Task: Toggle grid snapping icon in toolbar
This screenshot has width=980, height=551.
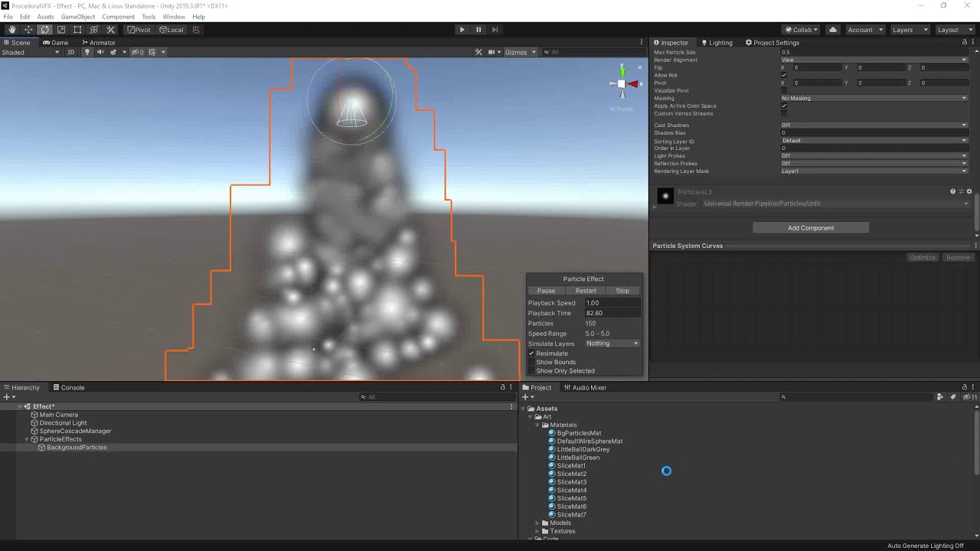Action: [196, 30]
